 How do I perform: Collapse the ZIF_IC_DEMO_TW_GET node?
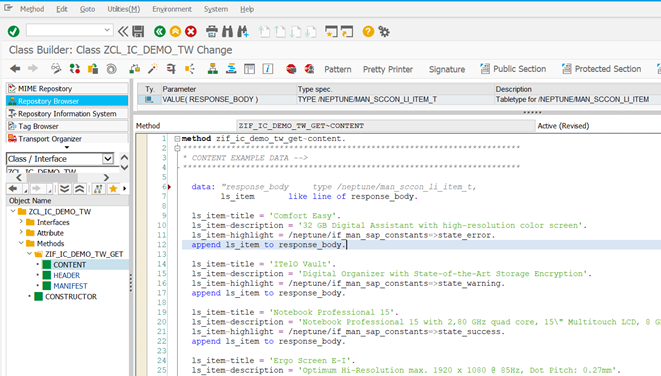[x=29, y=253]
